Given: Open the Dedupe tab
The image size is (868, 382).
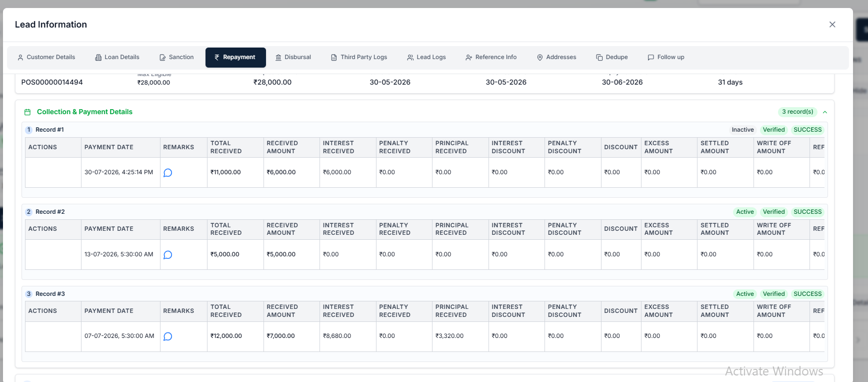Looking at the screenshot, I should (612, 57).
